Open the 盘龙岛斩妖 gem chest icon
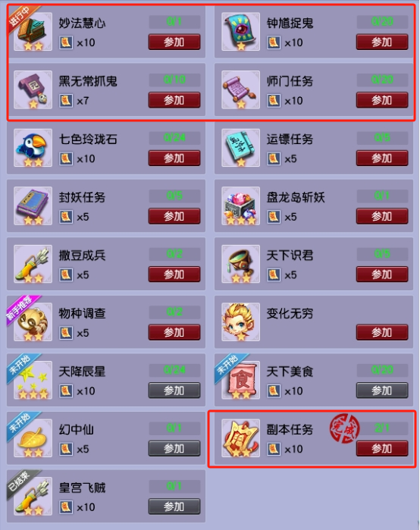The width and height of the screenshot is (420, 530). click(240, 205)
